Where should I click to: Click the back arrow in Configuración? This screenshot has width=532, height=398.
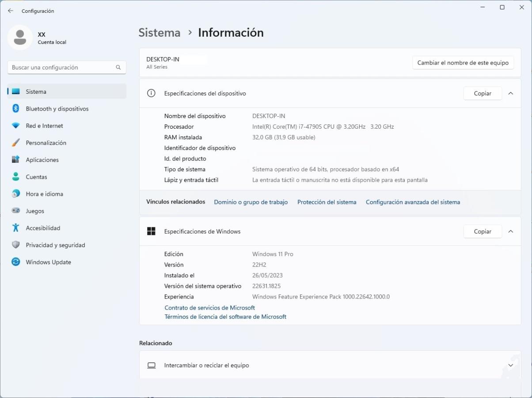(x=11, y=11)
